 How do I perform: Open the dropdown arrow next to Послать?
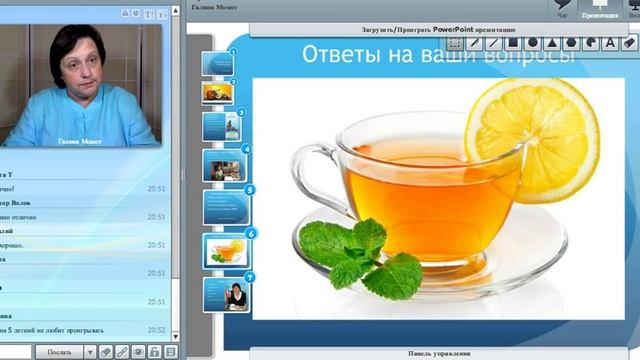coord(90,352)
